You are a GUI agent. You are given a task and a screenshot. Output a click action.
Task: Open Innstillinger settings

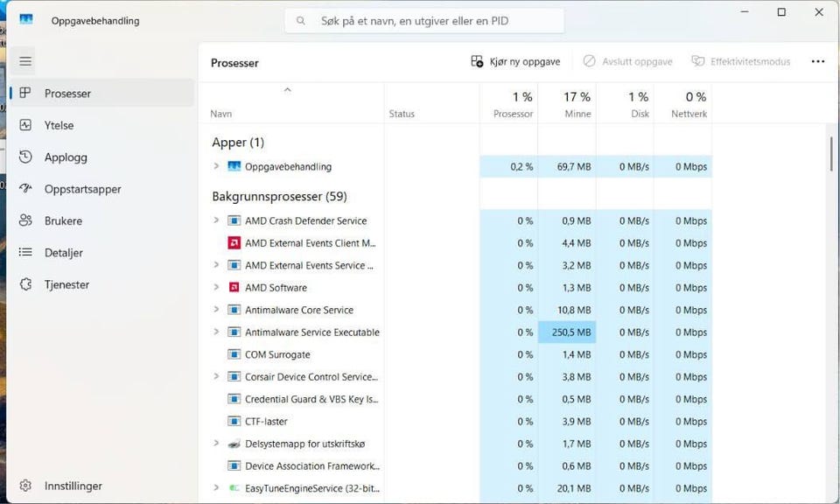pyautogui.click(x=101, y=486)
